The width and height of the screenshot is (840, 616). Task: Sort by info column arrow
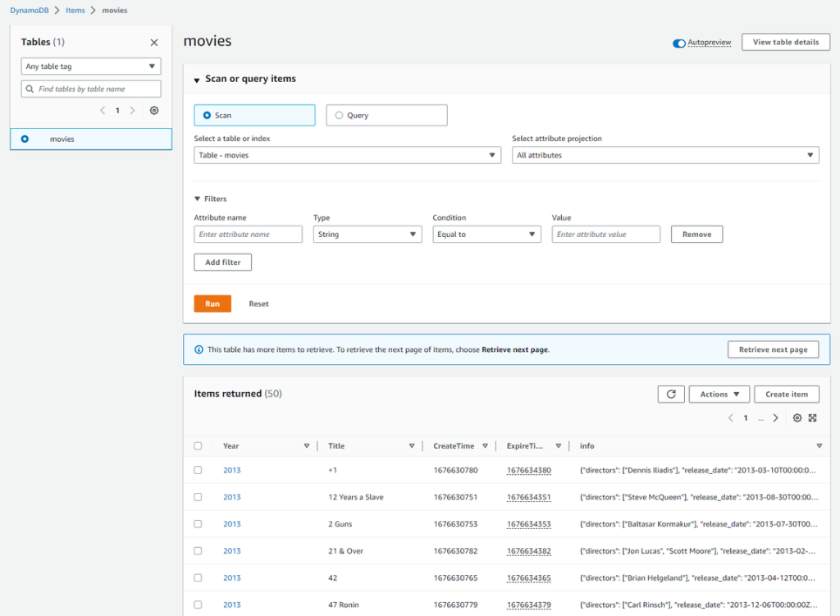819,445
